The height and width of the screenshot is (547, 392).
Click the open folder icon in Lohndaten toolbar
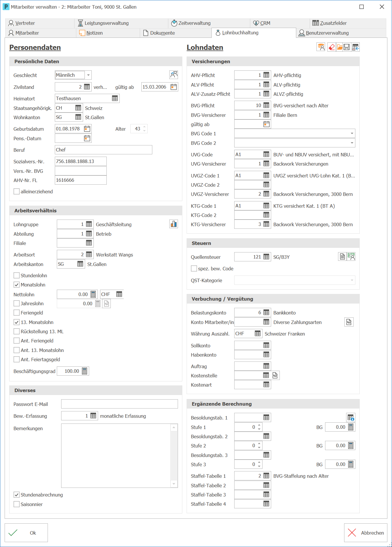click(340, 47)
